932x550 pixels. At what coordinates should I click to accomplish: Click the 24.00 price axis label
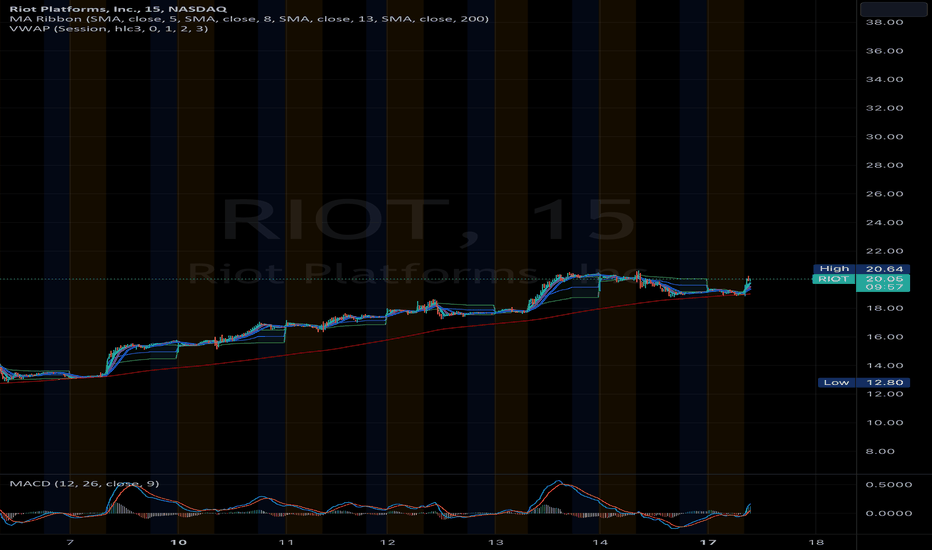[884, 222]
